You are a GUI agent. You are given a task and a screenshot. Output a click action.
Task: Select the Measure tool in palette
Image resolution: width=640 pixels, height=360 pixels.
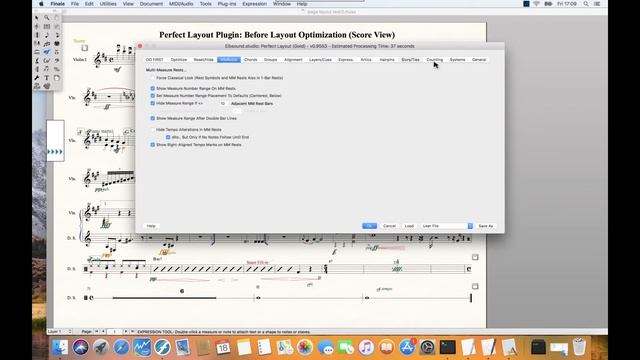click(x=47, y=26)
